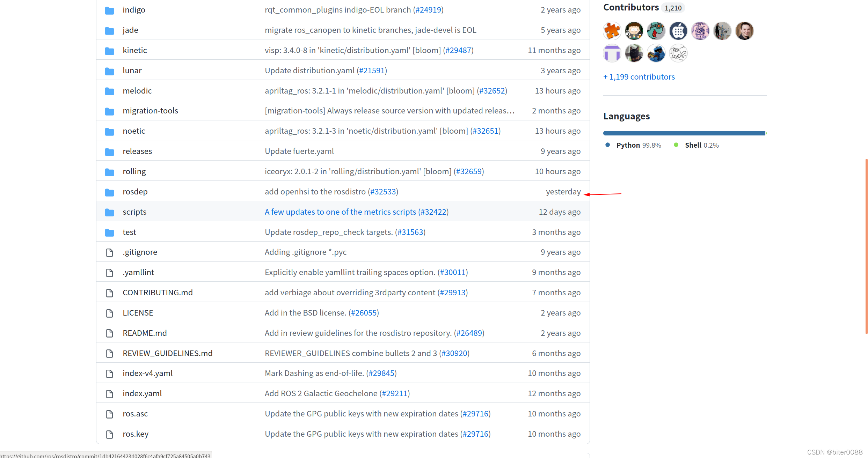868x458 pixels.
Task: Click the black cat contributor avatar
Action: (634, 53)
